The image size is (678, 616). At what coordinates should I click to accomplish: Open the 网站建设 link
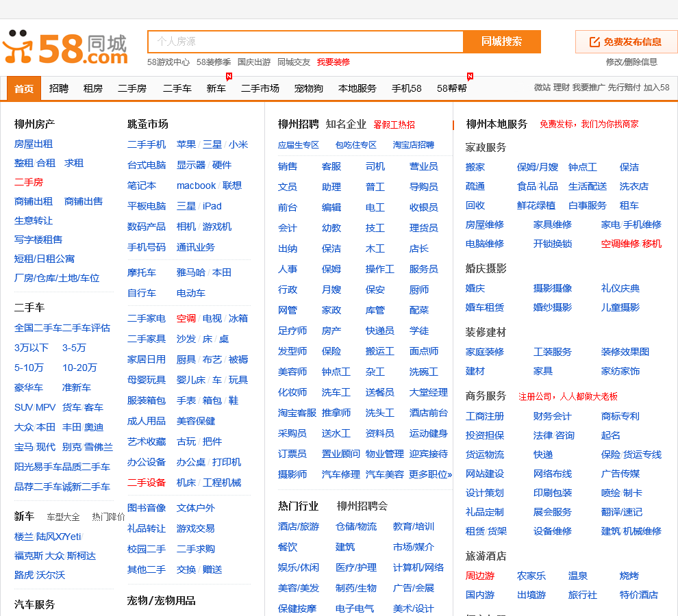pyautogui.click(x=484, y=474)
